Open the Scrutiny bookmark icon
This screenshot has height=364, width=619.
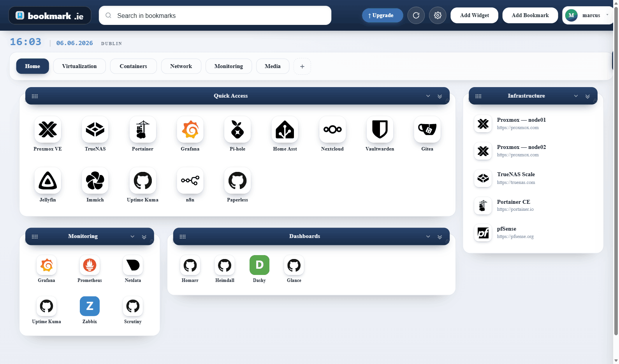[x=133, y=306]
